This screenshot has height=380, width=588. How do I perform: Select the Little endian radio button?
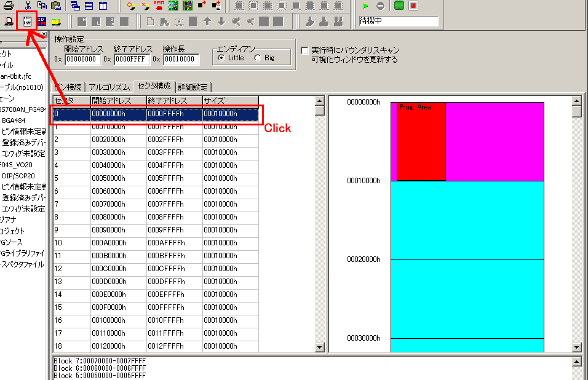point(221,58)
